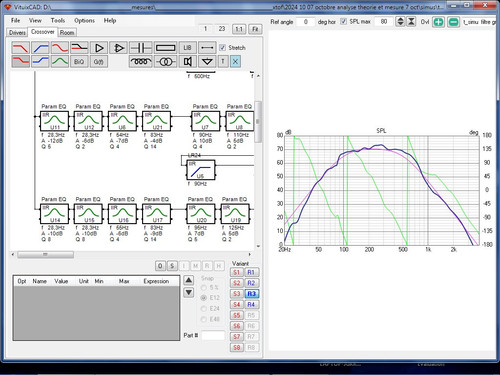Select the E12 snap radio button
The height and width of the screenshot is (375, 500).
click(x=204, y=298)
